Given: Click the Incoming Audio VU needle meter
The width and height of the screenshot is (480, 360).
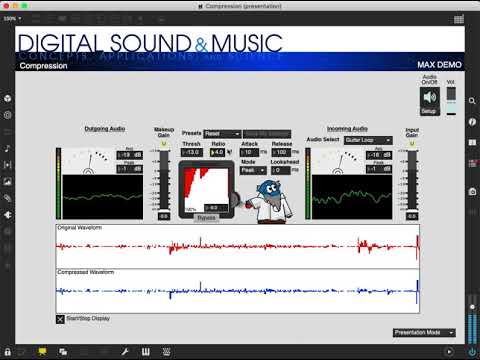Looking at the screenshot, I should point(338,161).
